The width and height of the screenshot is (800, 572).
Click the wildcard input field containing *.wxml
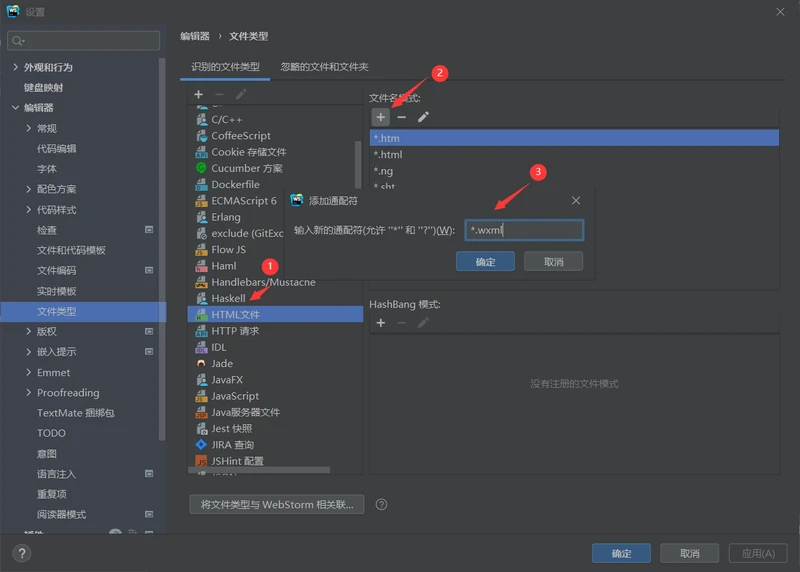point(524,230)
